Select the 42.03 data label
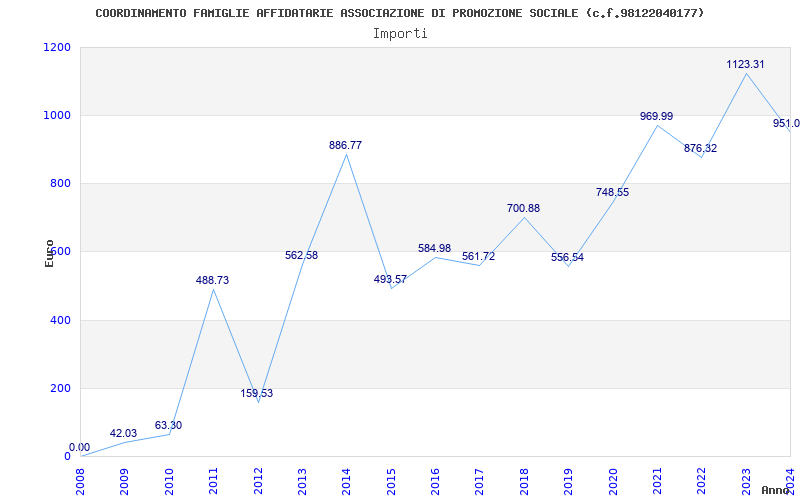This screenshot has width=800, height=500. [123, 434]
